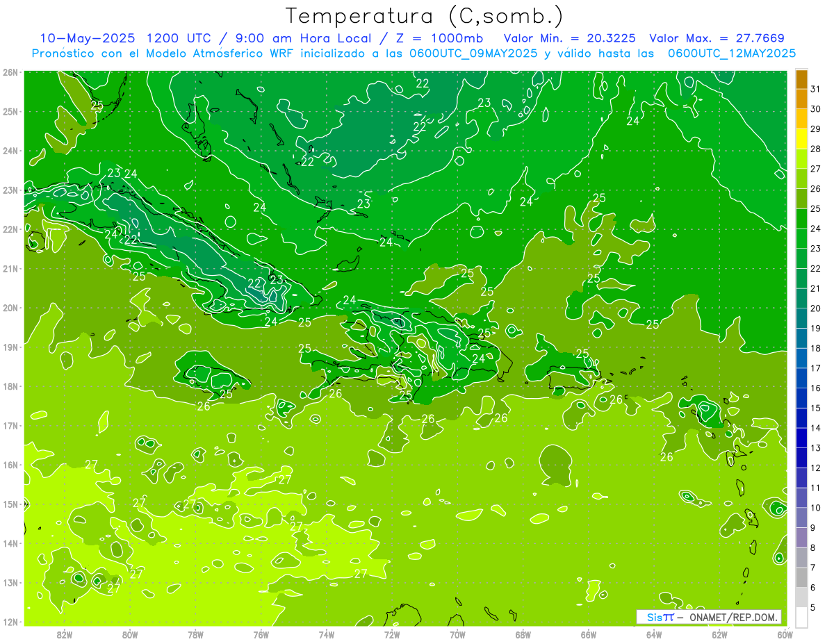Image resolution: width=834 pixels, height=644 pixels.
Task: Click the "24" value on the color legend
Action: (815, 229)
